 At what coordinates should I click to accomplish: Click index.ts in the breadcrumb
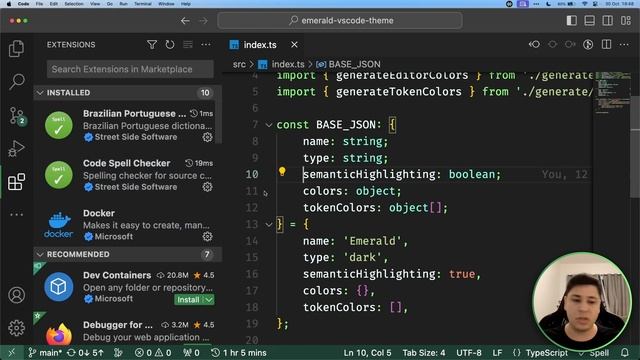288,64
